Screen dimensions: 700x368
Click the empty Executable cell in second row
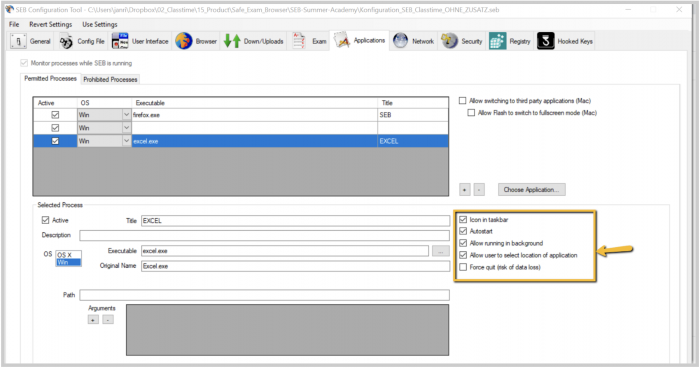[x=254, y=128]
